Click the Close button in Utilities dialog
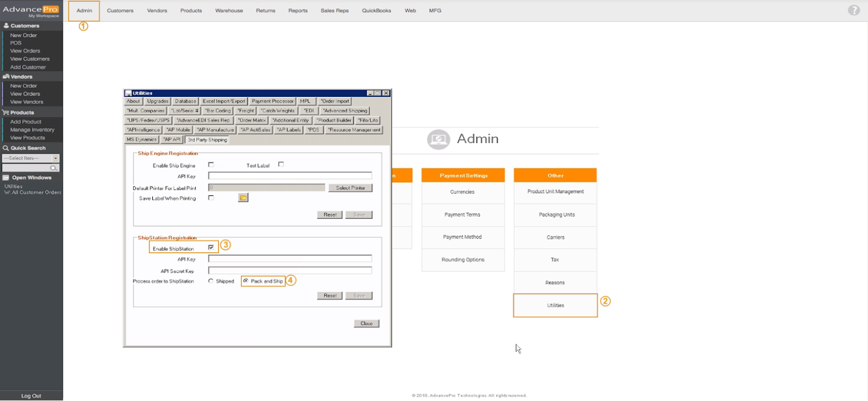This screenshot has width=868, height=401. point(366,324)
